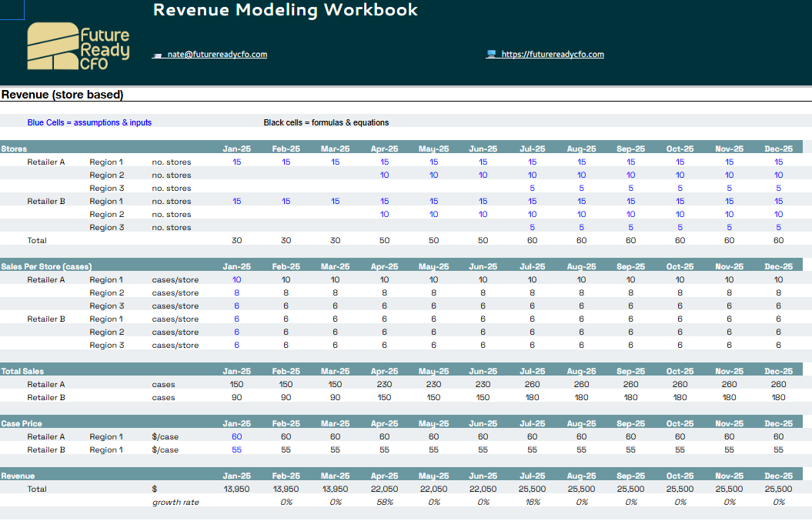Click the Black cells formulas & equations note
This screenshot has width=812, height=521.
[326, 122]
